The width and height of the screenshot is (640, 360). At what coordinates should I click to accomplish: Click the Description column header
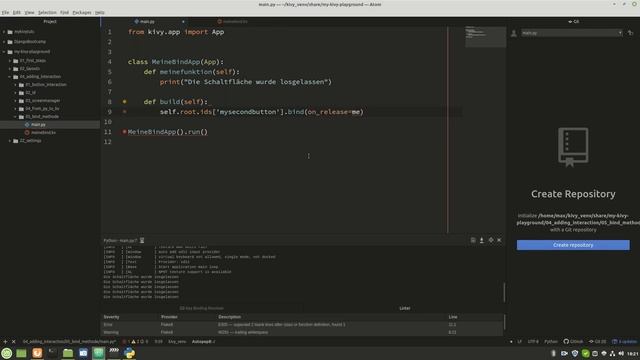pos(229,317)
